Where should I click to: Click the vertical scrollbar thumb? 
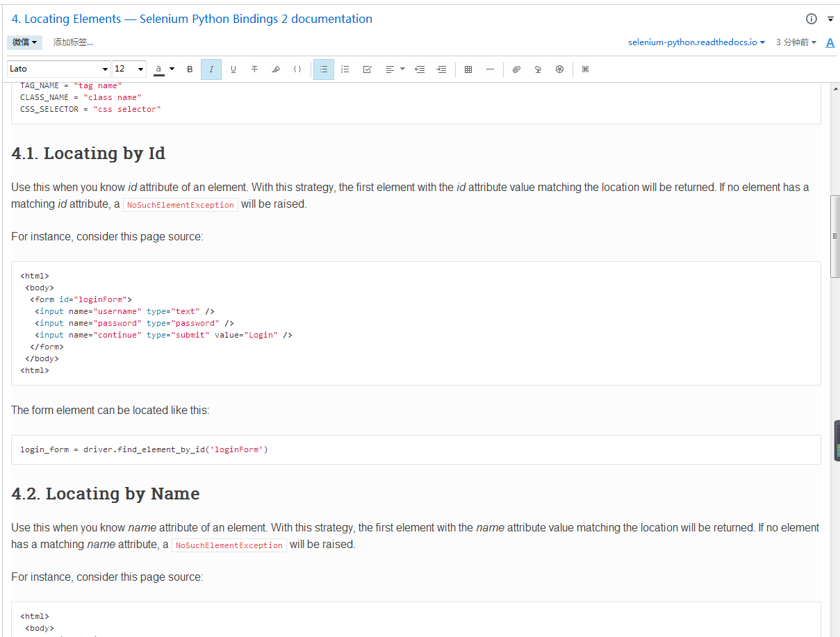click(835, 236)
